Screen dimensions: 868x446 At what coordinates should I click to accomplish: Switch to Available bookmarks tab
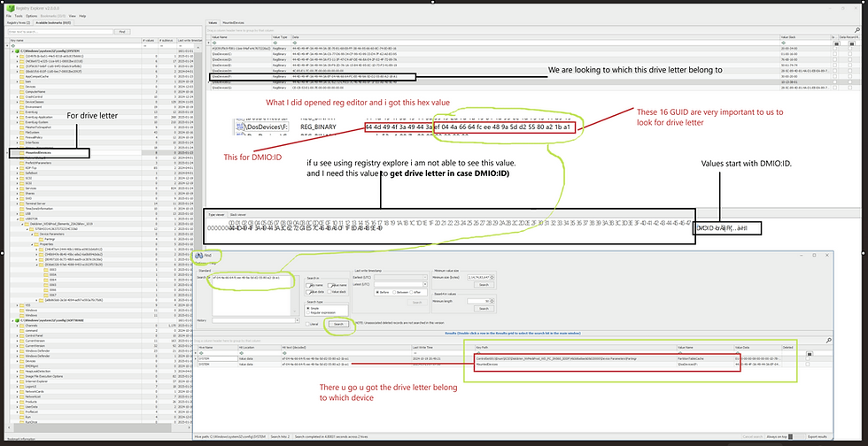coord(53,23)
